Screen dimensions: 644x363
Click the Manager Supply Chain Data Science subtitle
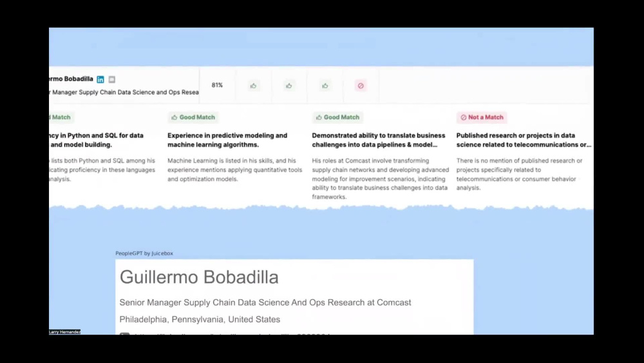(x=124, y=92)
